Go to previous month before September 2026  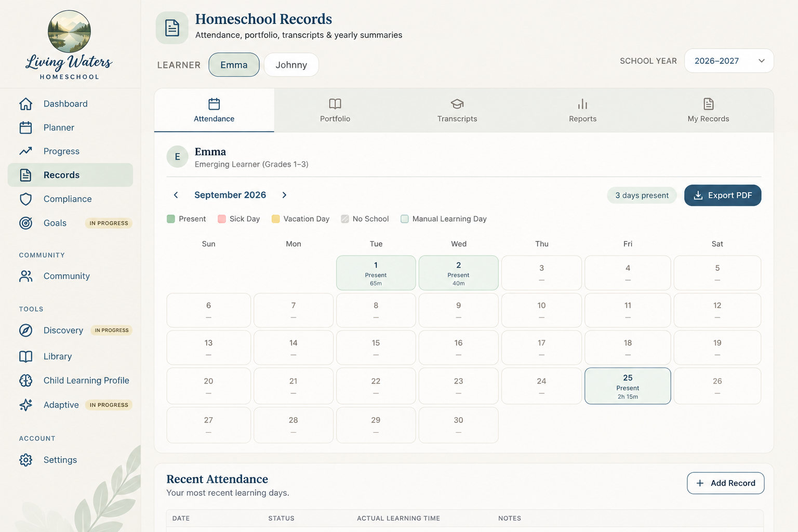coord(176,195)
